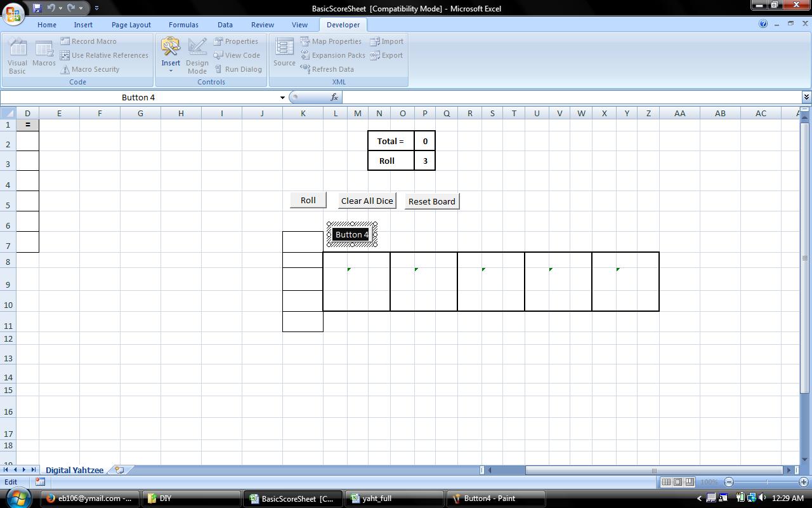Click the Reset Board button
The image size is (812, 508).
pos(432,201)
